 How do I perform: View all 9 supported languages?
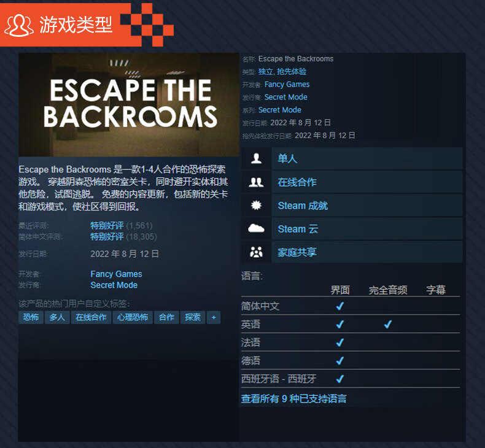293,398
